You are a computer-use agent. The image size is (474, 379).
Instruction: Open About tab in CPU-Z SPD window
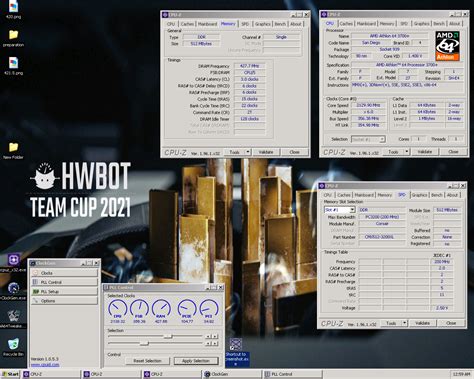tap(452, 195)
